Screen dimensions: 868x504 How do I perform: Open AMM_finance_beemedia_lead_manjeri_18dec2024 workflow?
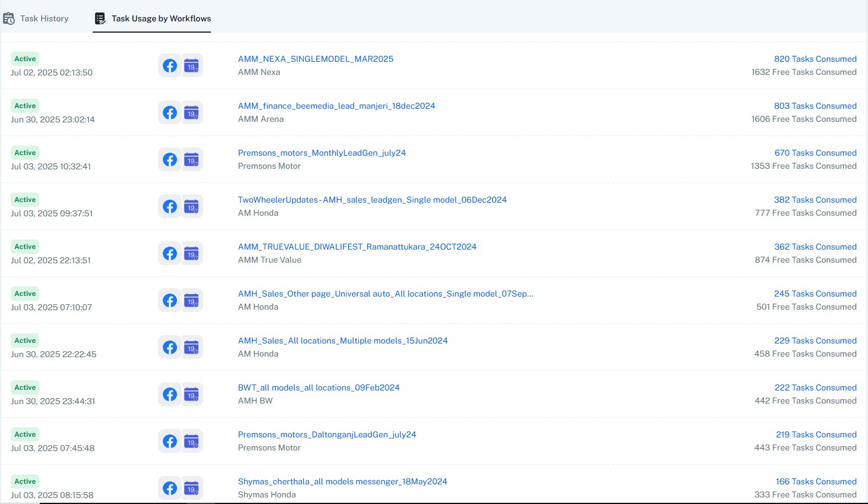point(336,106)
